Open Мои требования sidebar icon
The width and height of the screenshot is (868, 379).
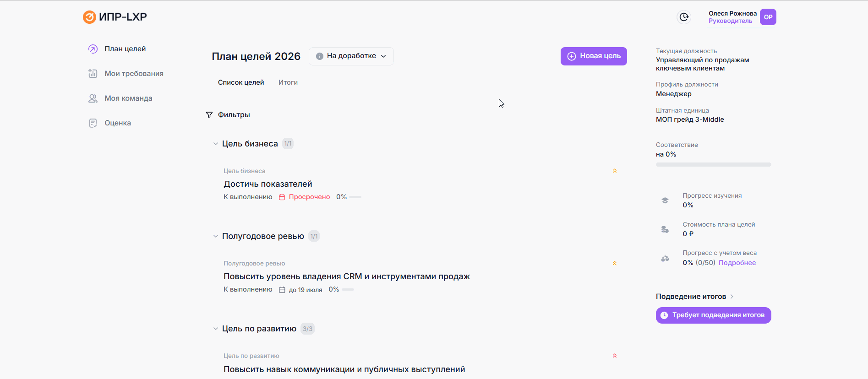(x=93, y=74)
